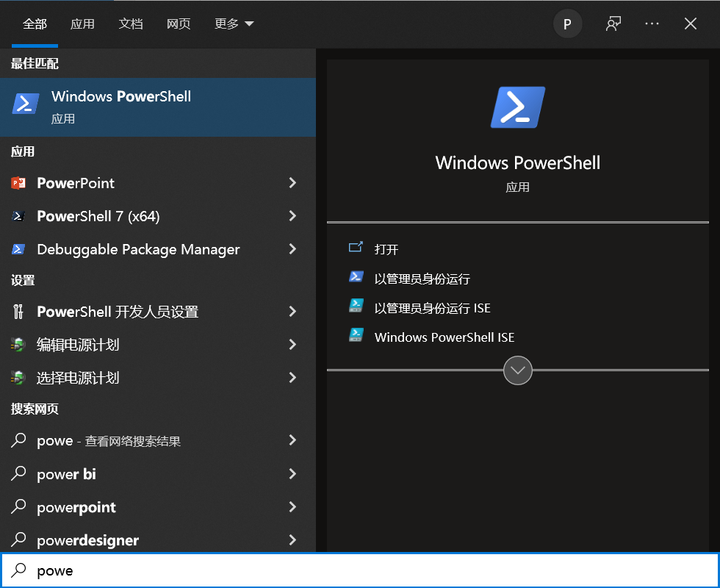Select the PowerPoint result text

(75, 183)
